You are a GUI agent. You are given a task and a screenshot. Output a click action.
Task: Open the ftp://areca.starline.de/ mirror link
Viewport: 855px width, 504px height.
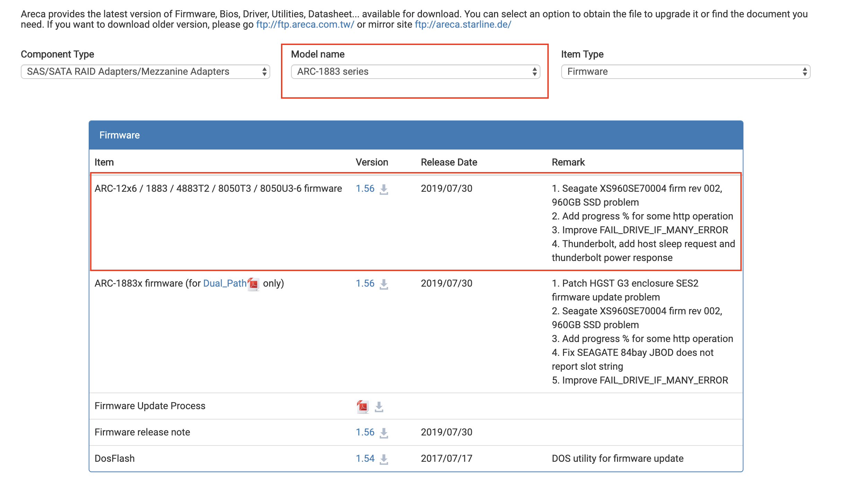click(463, 25)
